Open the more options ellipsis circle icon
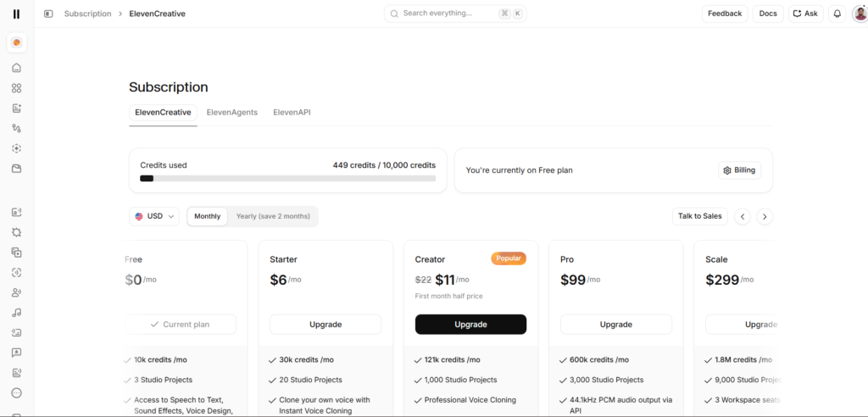Screen dimensions: 868x417 pos(17,393)
